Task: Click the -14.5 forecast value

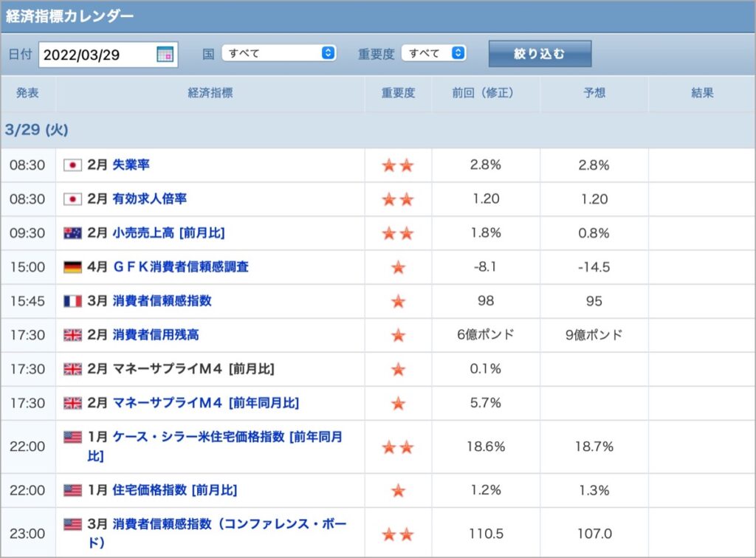Action: (x=594, y=267)
